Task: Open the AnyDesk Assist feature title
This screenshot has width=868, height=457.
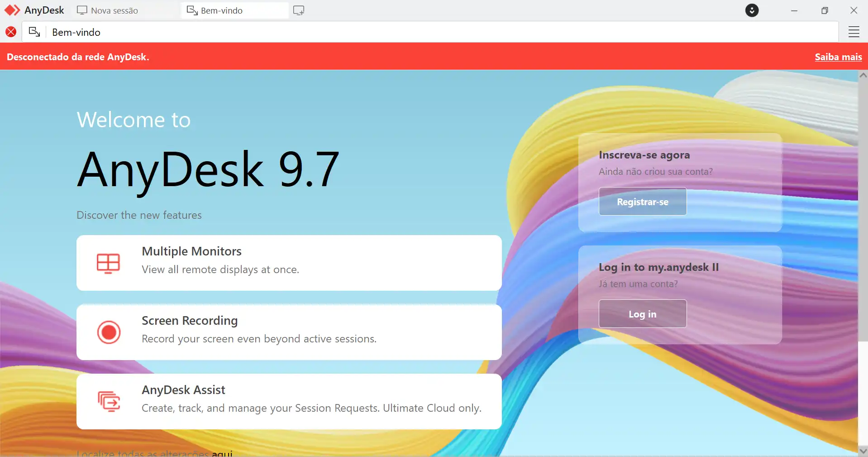Action: click(183, 390)
